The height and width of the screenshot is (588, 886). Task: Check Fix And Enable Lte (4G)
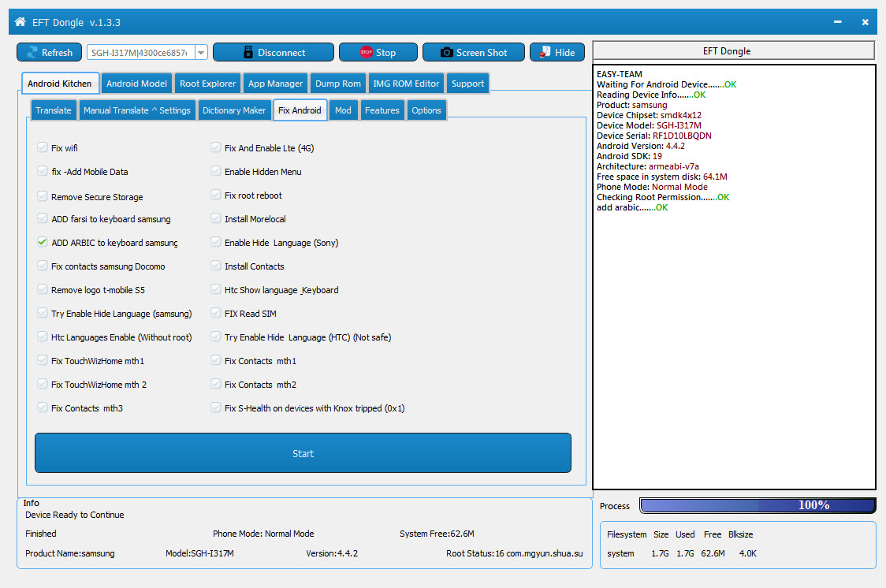(x=215, y=147)
